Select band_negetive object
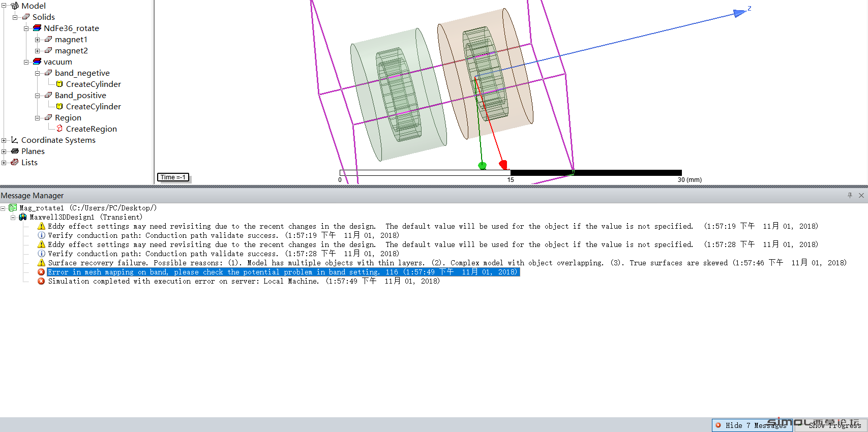This screenshot has width=868, height=432. click(82, 73)
